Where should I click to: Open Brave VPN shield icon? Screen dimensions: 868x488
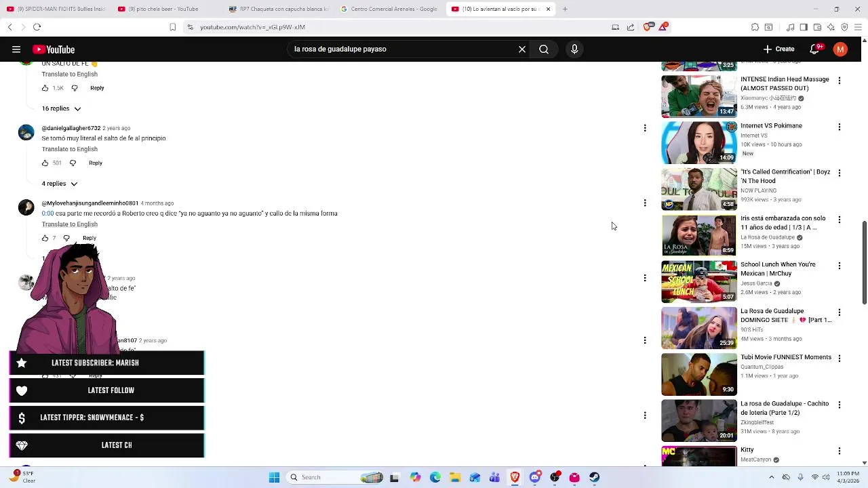pos(844,27)
